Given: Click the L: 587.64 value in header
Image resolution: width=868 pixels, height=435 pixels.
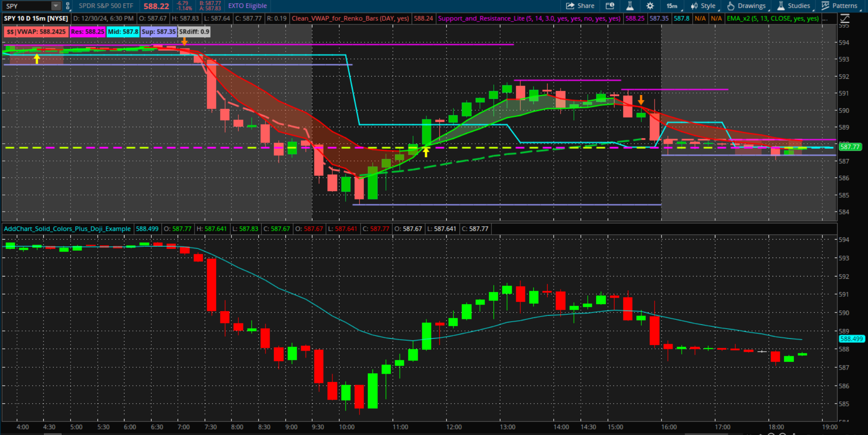Looking at the screenshot, I should pos(217,18).
